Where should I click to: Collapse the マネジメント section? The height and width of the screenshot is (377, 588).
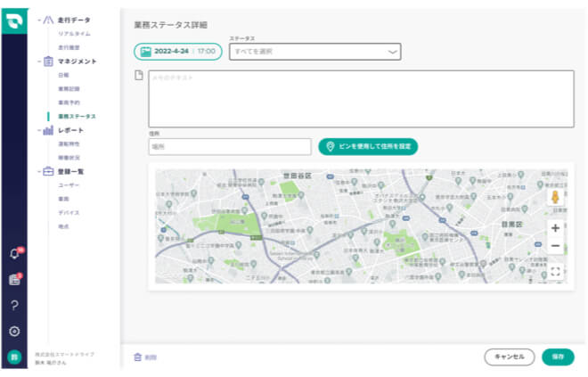pos(37,61)
